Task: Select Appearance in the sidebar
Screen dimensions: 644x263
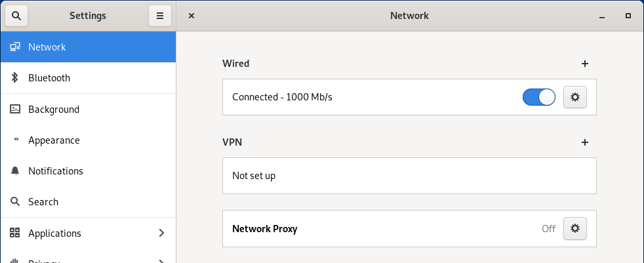Action: [54, 140]
